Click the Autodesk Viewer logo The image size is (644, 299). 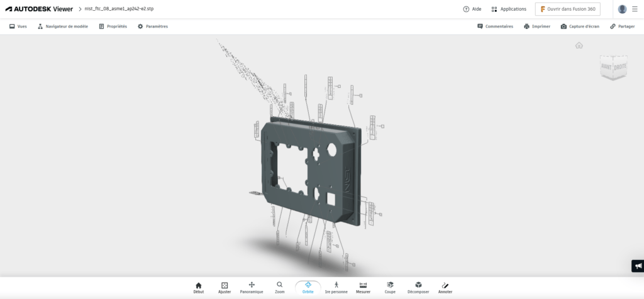point(39,9)
